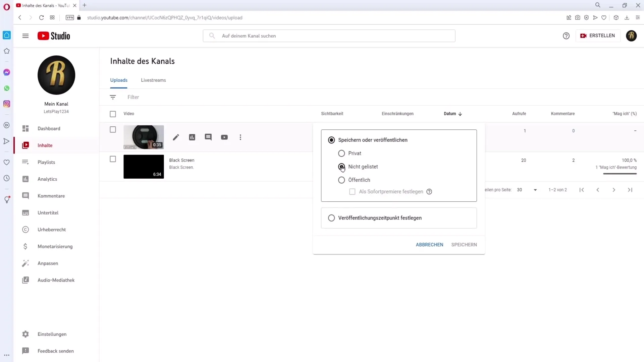Select the Öffentlich radio button

click(x=341, y=180)
